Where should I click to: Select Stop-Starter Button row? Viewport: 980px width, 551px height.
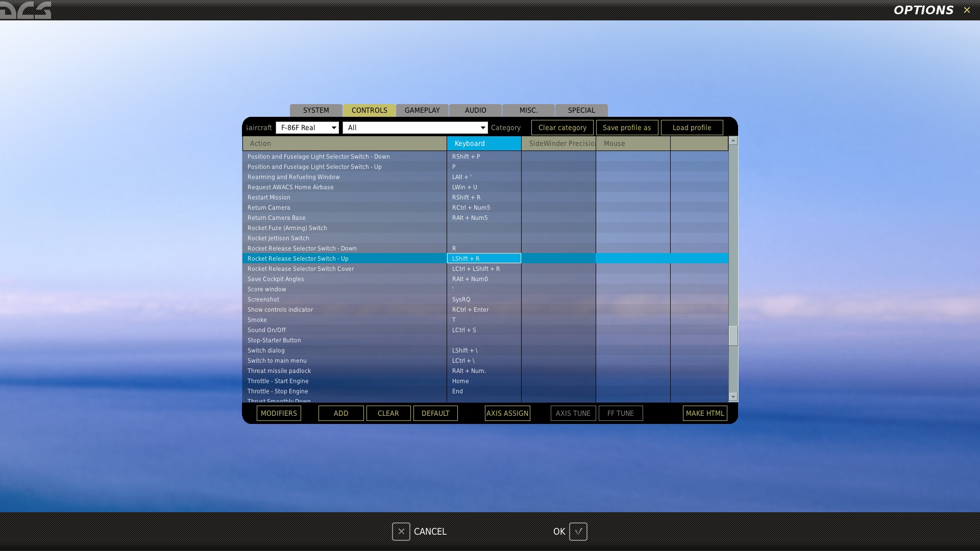point(485,340)
